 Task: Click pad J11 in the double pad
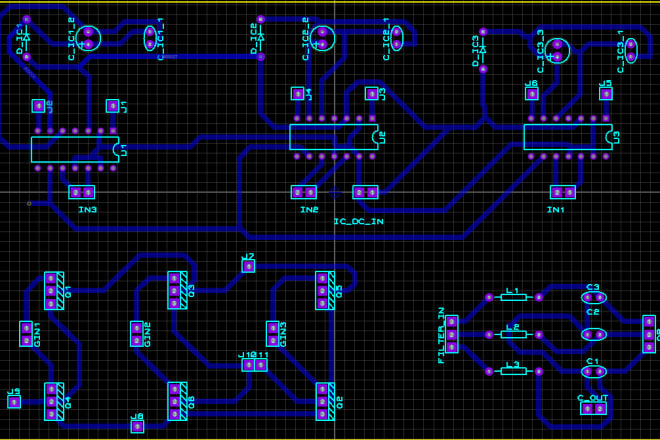[x=261, y=365]
